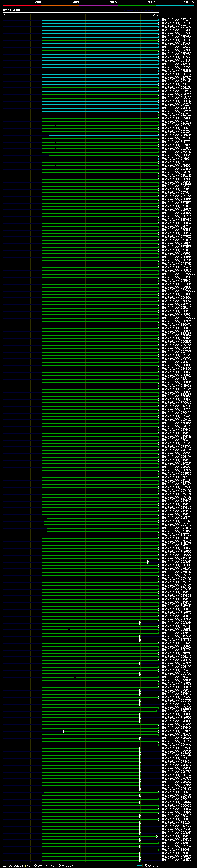Select the UniRef100_Q43453 label
Image resolution: width=197 pixels, height=868 pixels.
click(177, 64)
